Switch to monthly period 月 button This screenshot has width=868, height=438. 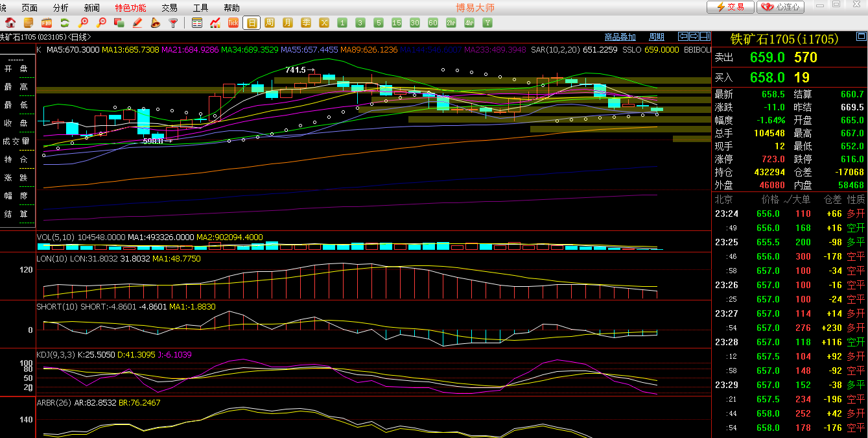(x=288, y=23)
